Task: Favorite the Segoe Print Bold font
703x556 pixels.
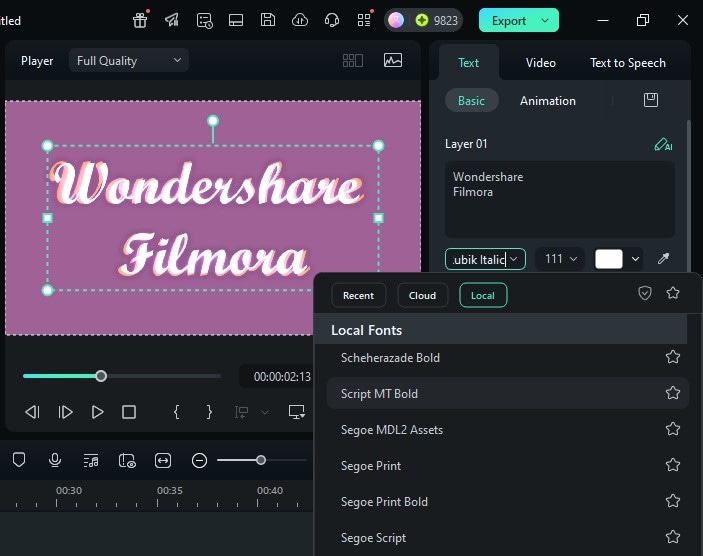Action: tap(673, 501)
